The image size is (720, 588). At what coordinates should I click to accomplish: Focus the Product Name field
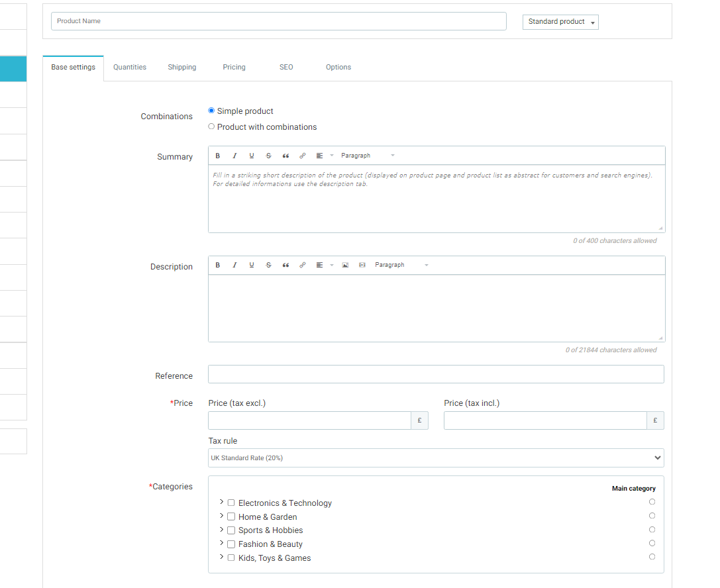[279, 21]
